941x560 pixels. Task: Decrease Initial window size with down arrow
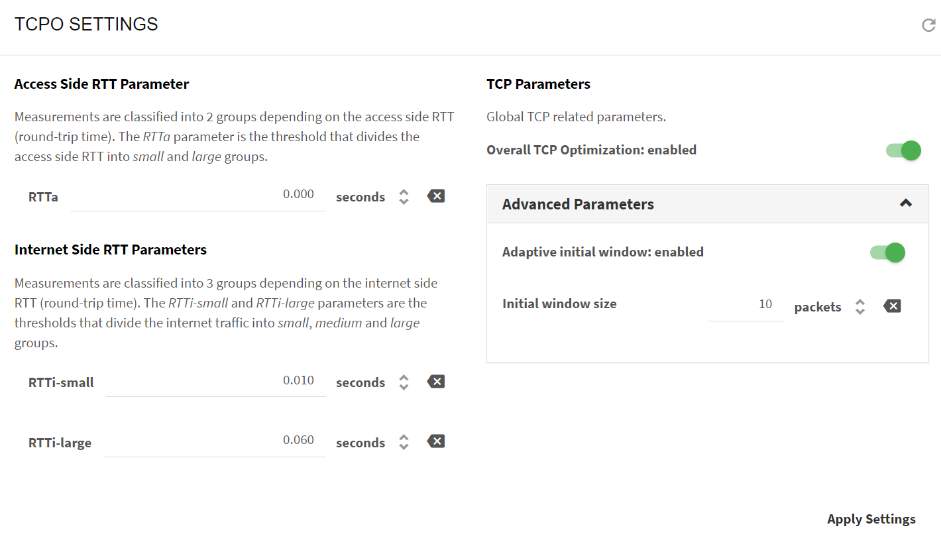click(x=860, y=311)
